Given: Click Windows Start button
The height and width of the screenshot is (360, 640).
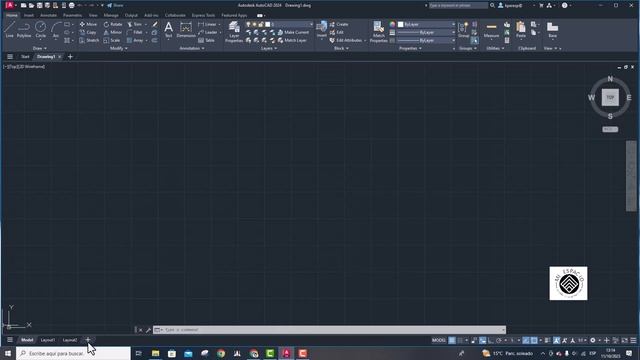Looking at the screenshot, I should coord(8,353).
